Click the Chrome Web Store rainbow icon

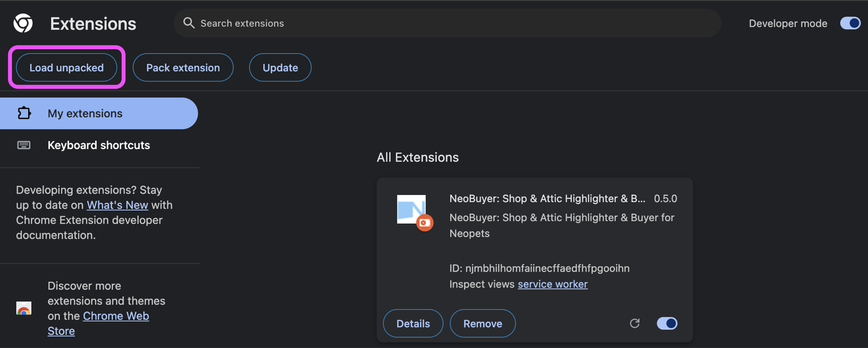pyautogui.click(x=24, y=308)
